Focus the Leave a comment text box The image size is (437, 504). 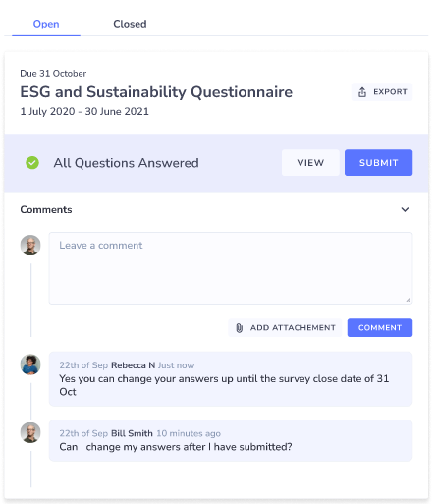tap(231, 268)
